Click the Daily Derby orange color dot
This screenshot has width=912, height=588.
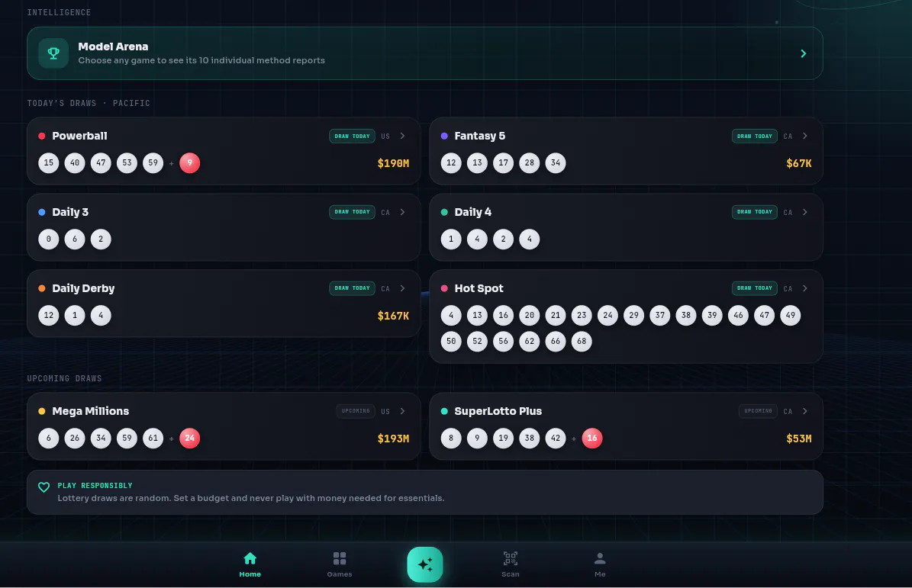[x=42, y=288]
